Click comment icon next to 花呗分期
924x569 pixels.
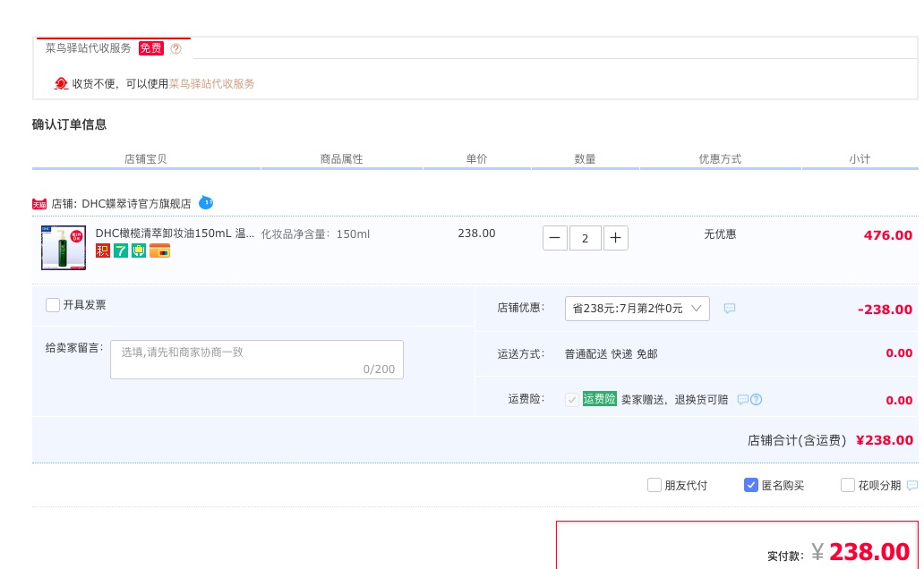(x=912, y=486)
